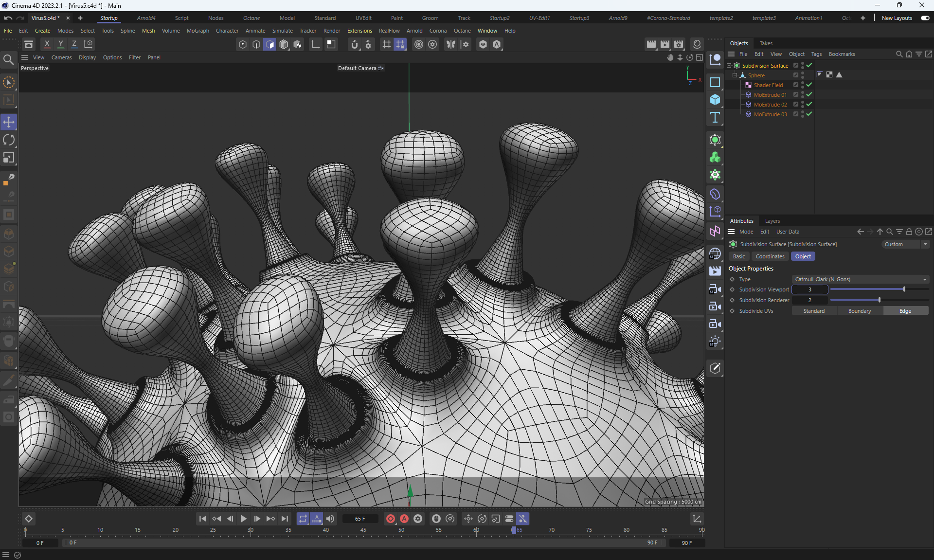Switch to the Coordinates tab
Viewport: 934px width, 560px height.
point(770,256)
